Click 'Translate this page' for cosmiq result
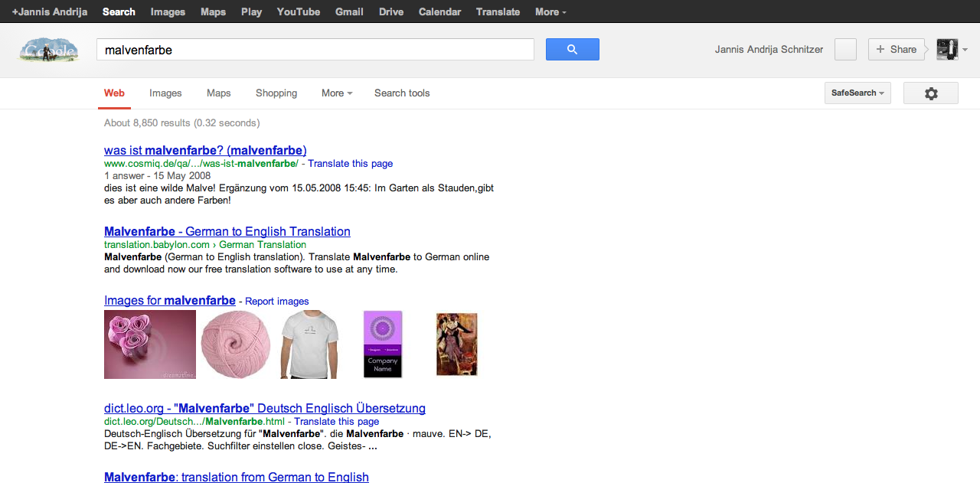 tap(350, 164)
